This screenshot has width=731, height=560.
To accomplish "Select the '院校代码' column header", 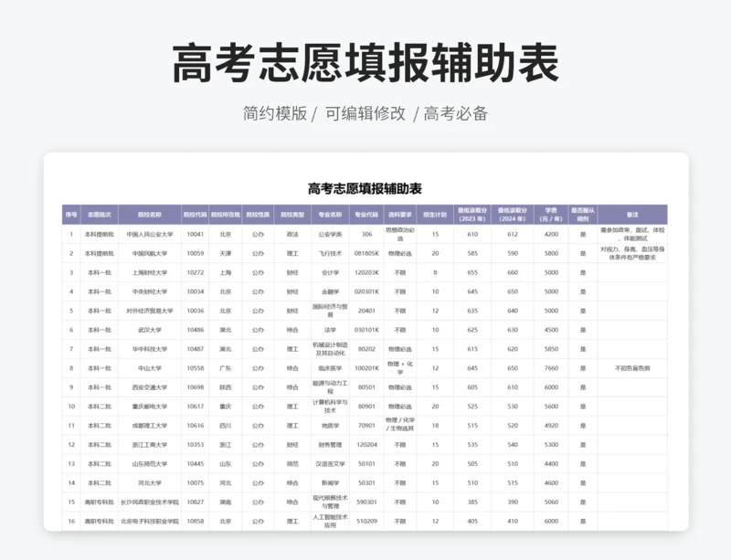I will 196,215.
